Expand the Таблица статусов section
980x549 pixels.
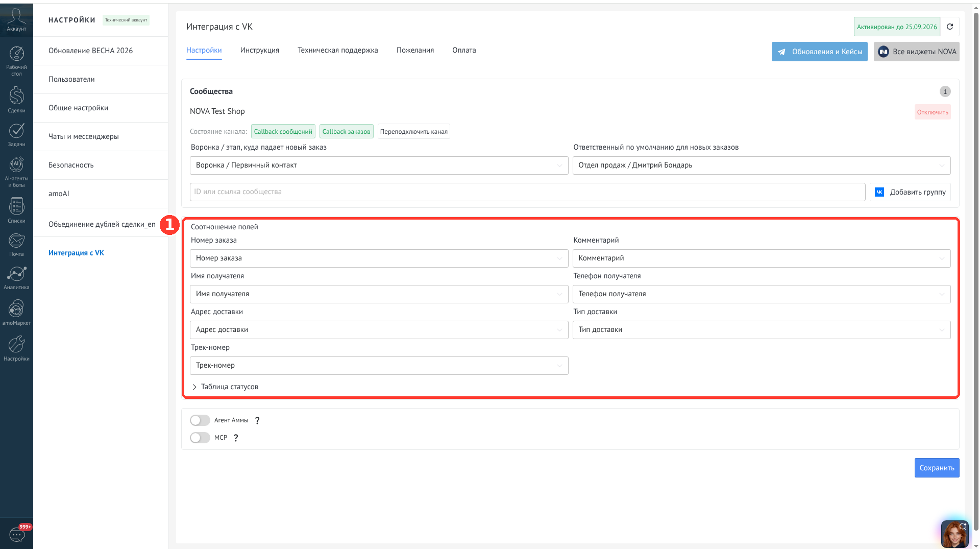pos(225,387)
